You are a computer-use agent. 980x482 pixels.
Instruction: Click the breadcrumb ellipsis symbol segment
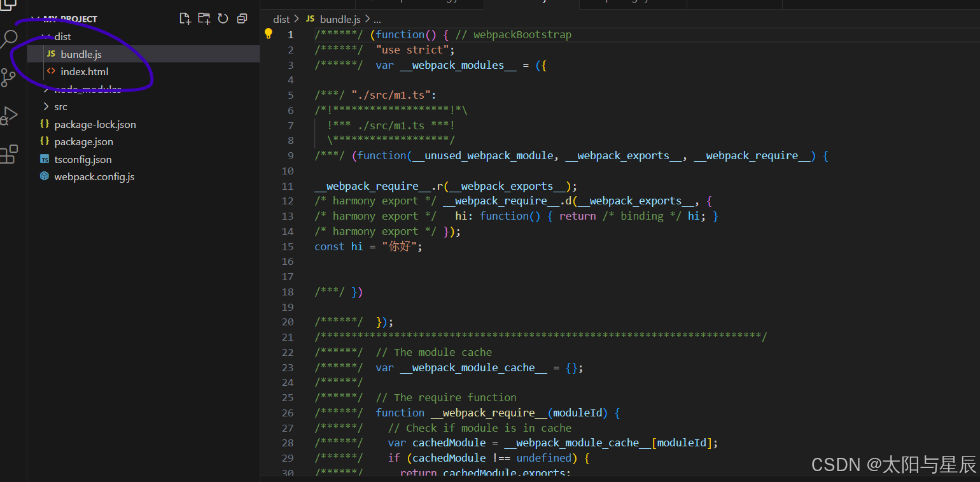377,20
